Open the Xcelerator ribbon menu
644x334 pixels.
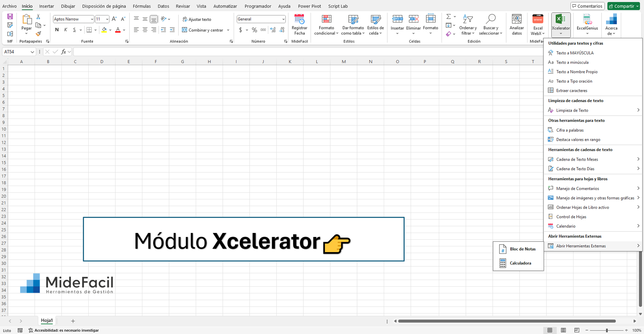561,25
